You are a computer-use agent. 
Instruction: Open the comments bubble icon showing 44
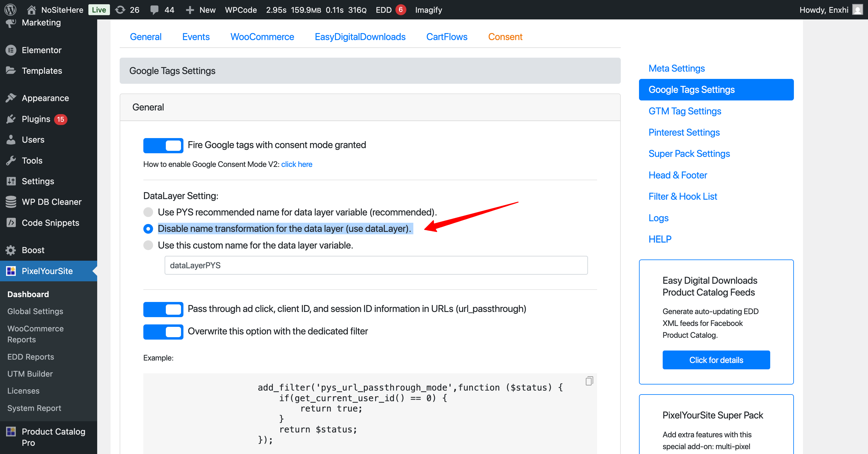[x=154, y=10]
